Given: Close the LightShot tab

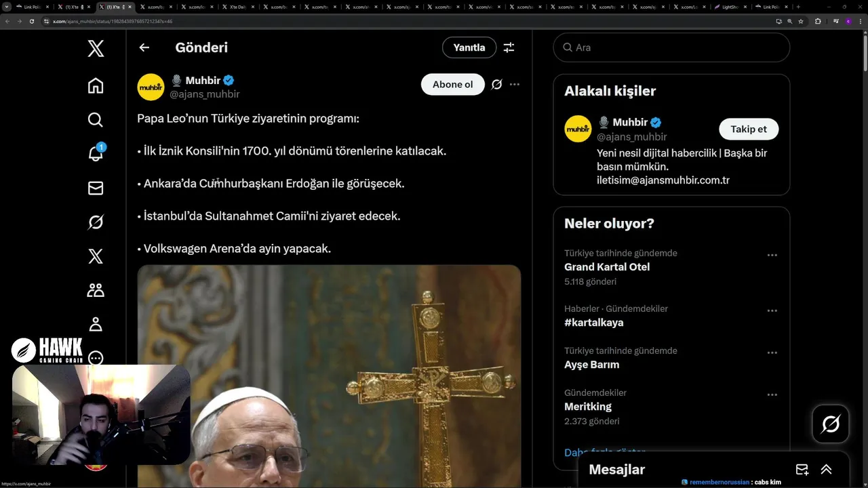Looking at the screenshot, I should (746, 7).
